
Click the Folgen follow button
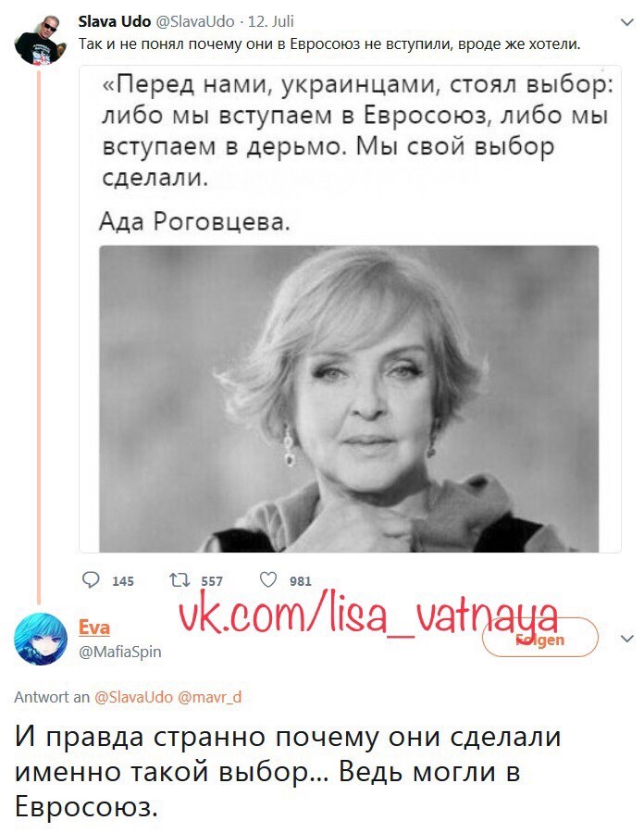(540, 637)
